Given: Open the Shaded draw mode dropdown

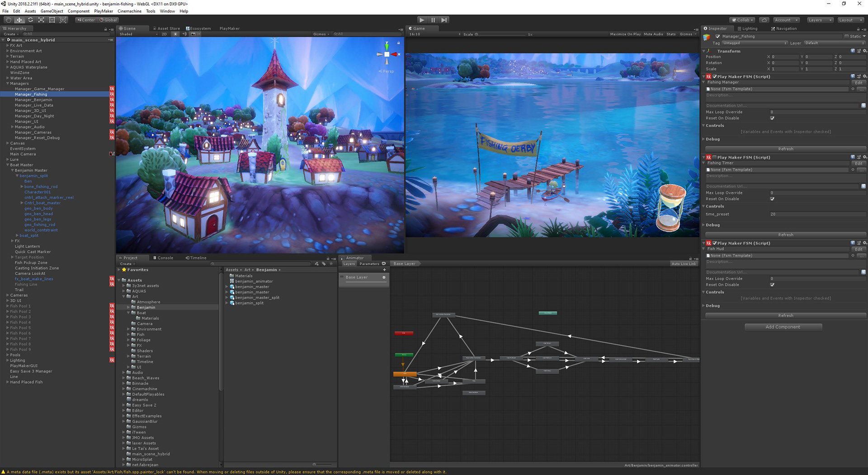Looking at the screenshot, I should point(138,34).
